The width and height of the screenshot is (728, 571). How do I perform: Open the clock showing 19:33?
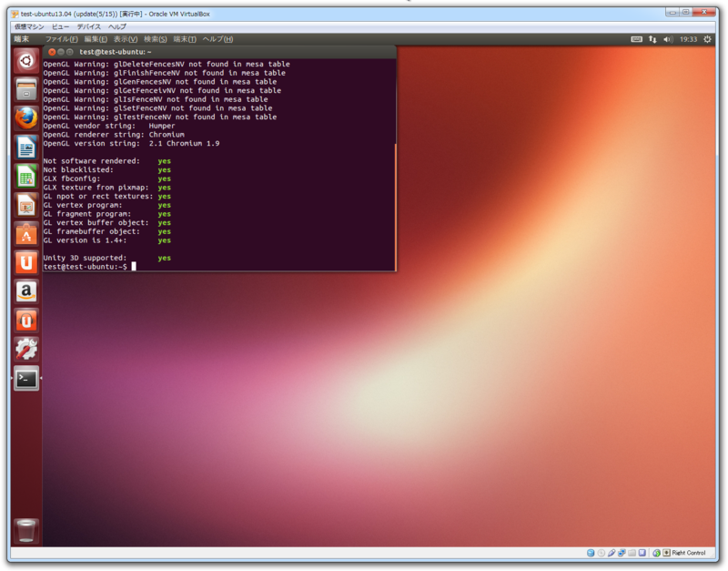click(689, 39)
